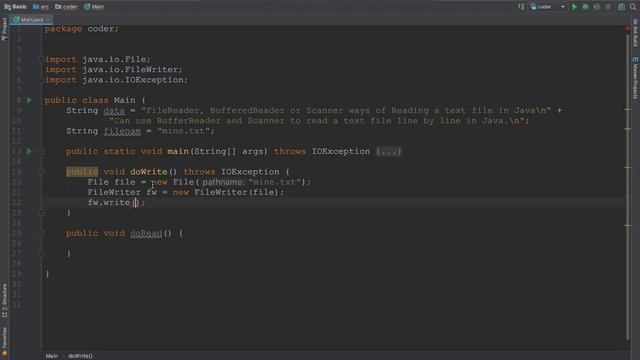
Task: Open the Project tool window
Action: point(4,29)
